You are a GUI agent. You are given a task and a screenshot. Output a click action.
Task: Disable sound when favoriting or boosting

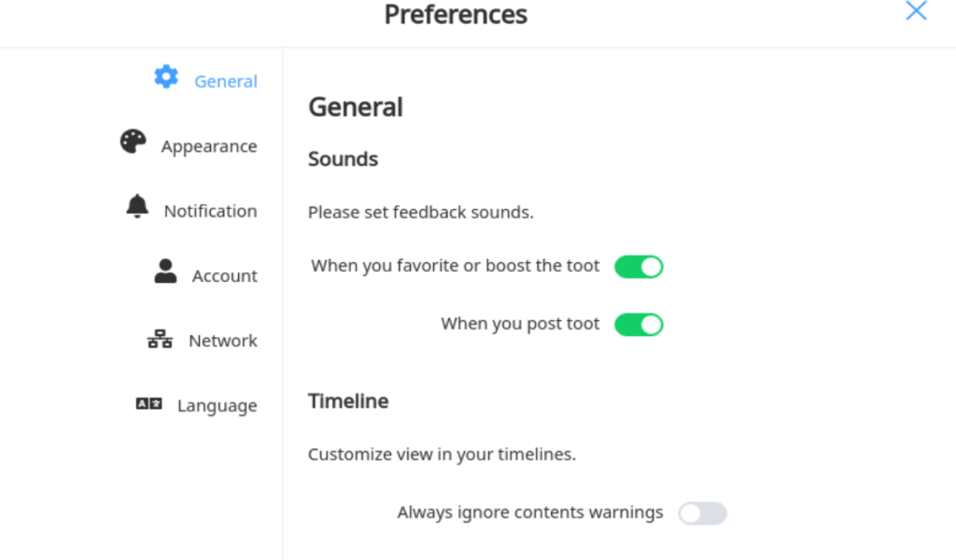tap(639, 267)
